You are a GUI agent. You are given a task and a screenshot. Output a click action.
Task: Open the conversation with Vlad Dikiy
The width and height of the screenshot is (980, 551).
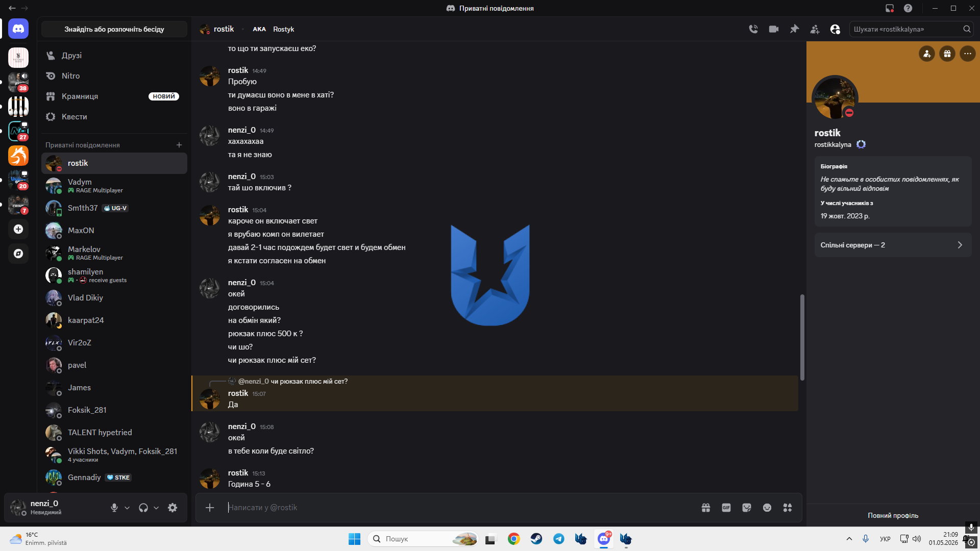[x=114, y=298]
